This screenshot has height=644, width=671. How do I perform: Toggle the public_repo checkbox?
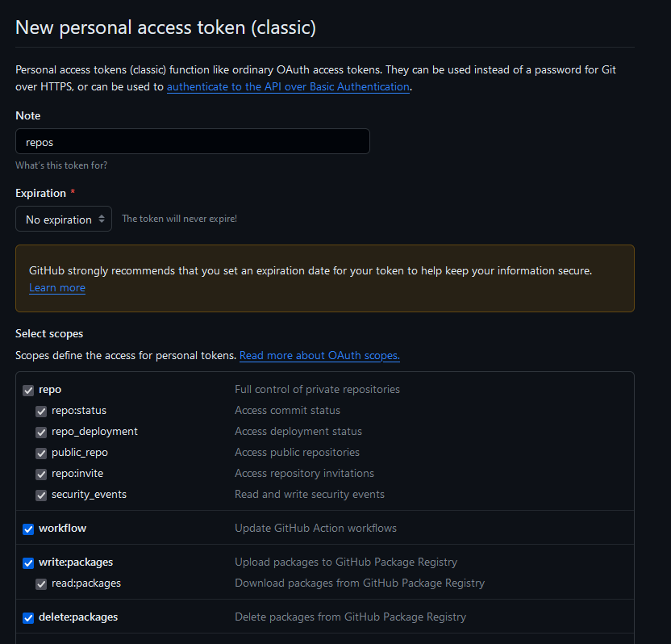click(x=41, y=453)
